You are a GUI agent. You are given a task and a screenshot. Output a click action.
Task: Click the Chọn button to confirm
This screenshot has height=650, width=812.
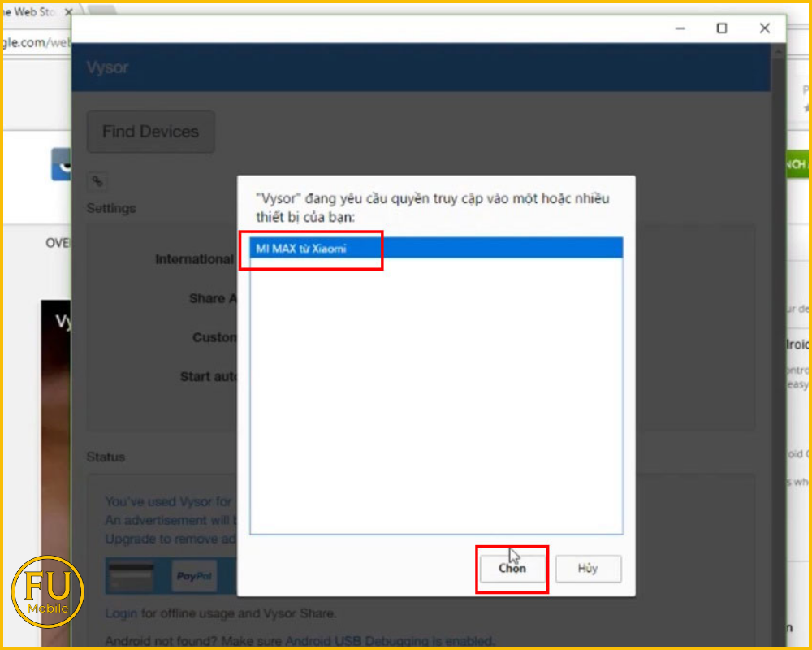(x=512, y=569)
